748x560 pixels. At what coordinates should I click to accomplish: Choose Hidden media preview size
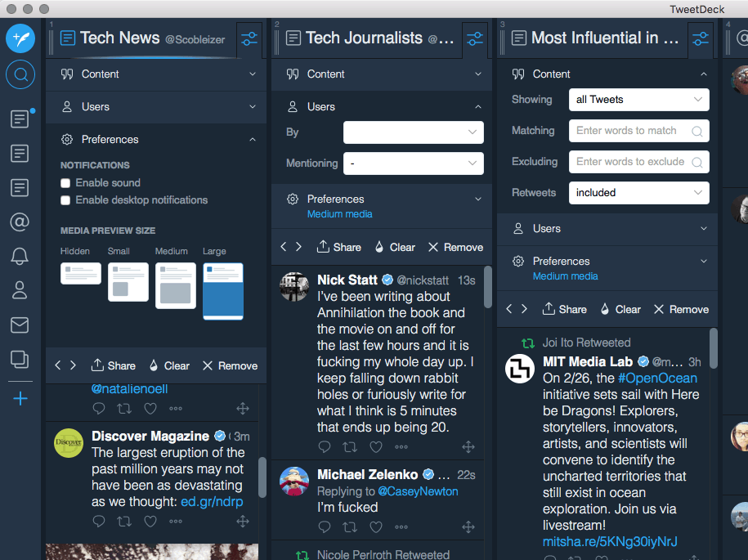point(80,274)
